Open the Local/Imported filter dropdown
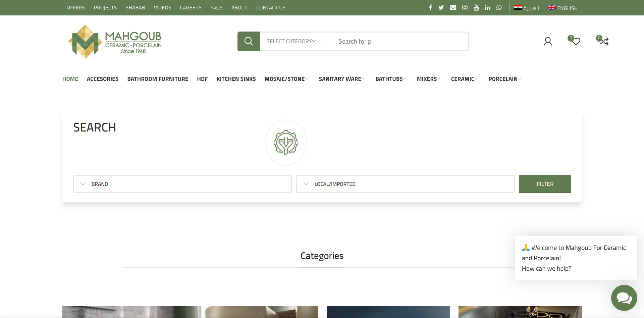 (x=406, y=184)
